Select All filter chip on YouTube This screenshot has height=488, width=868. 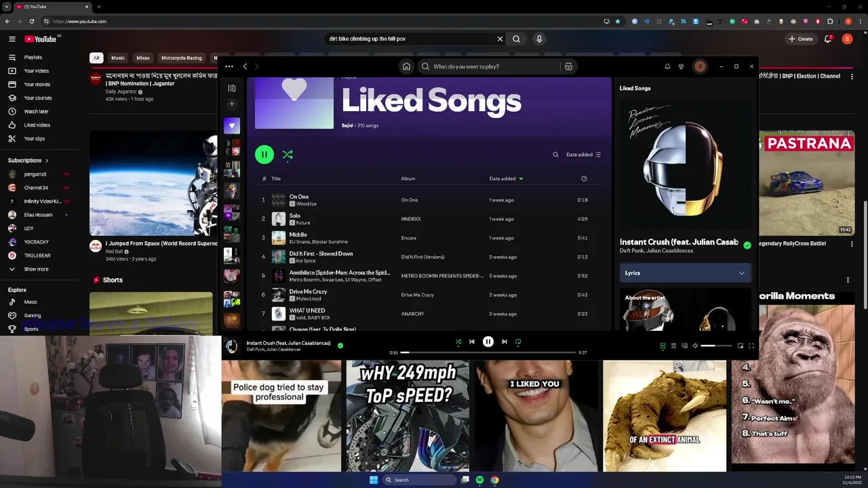[x=96, y=58]
